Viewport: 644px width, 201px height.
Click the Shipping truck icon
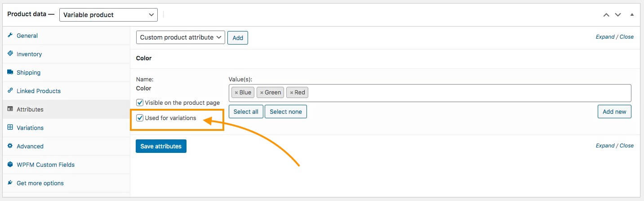click(x=10, y=72)
